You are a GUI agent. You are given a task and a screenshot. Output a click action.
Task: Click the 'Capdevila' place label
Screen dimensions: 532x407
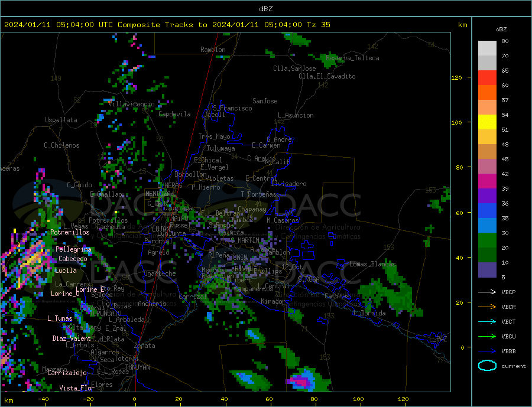175,114
